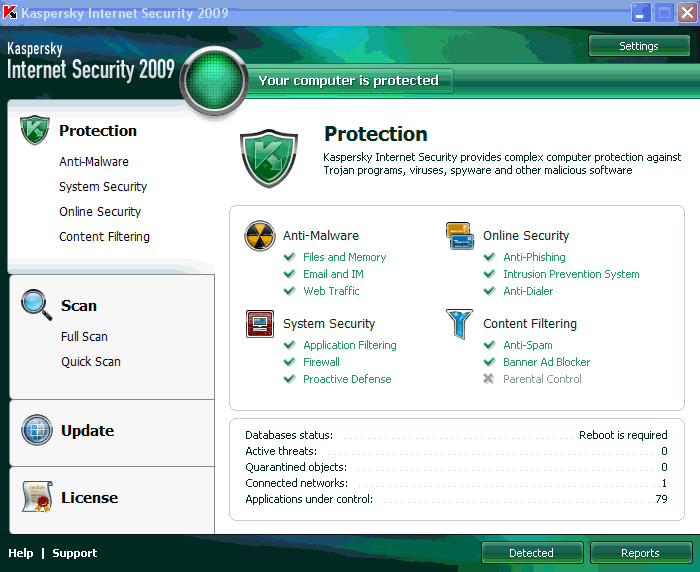This screenshot has height=572, width=700.
Task: Open the Anti-Spam link
Action: coord(528,345)
